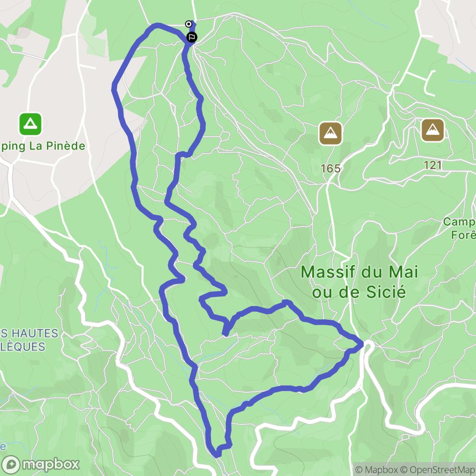Image resolution: width=476 pixels, height=476 pixels.
Task: Click the mountain peak icon above 165
Action: point(331,133)
